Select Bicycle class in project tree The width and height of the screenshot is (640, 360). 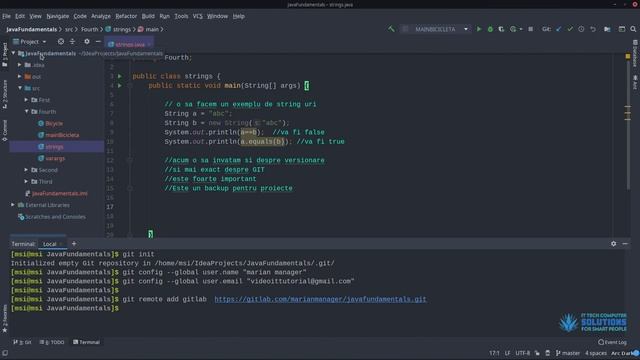(54, 123)
